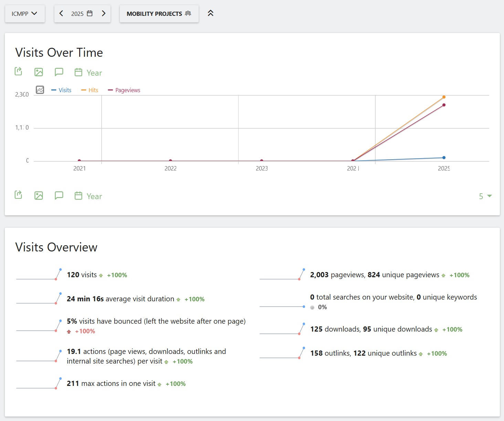Toggle Pageviews series in chart legend
The height and width of the screenshot is (421, 504).
[x=124, y=90]
